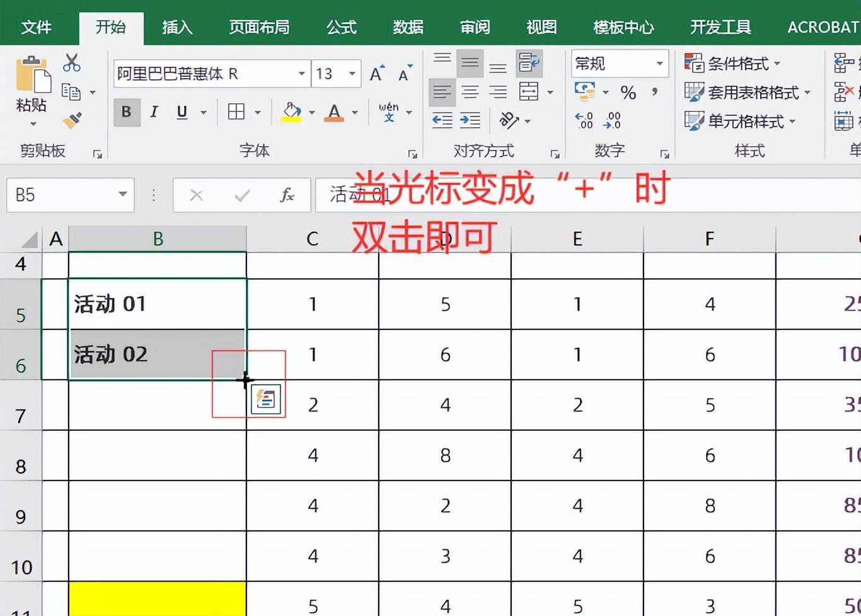Click Merge and Center icon
This screenshot has height=616, width=861.
tap(529, 92)
